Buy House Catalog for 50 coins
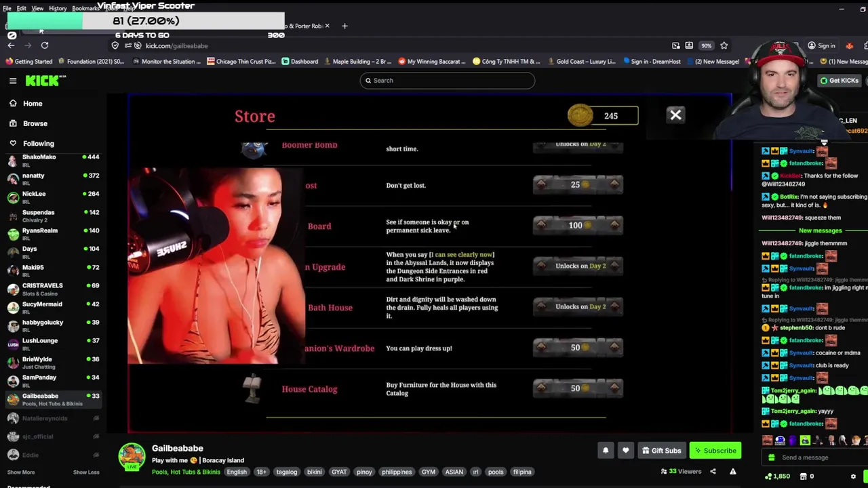The width and height of the screenshot is (868, 488). pos(578,388)
